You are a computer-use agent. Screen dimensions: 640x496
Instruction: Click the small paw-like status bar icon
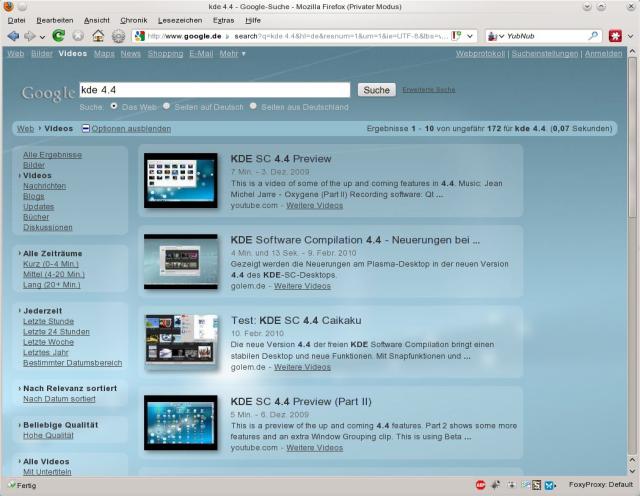click(x=511, y=485)
